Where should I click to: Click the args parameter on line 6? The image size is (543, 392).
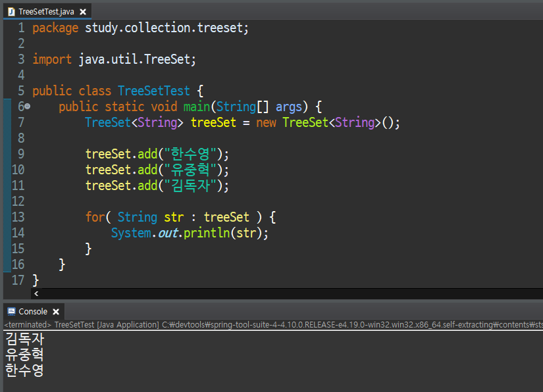(x=289, y=107)
